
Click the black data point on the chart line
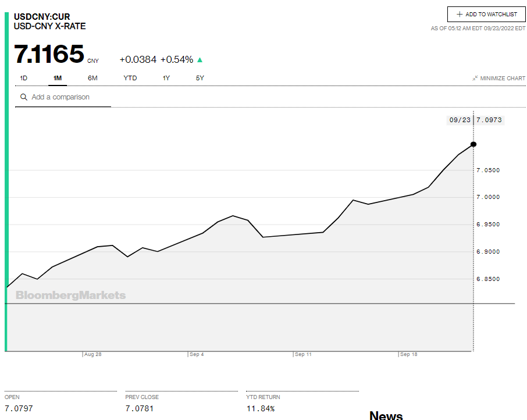(x=473, y=144)
